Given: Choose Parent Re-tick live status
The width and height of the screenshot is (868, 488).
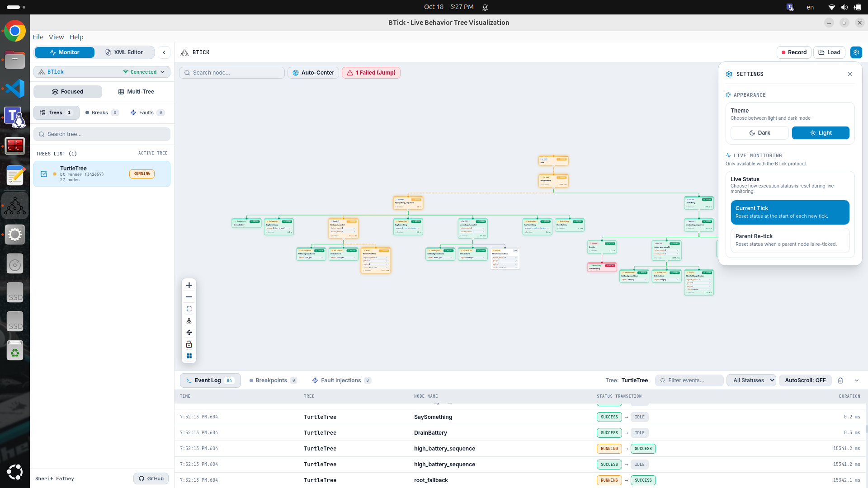Looking at the screenshot, I should point(790,240).
